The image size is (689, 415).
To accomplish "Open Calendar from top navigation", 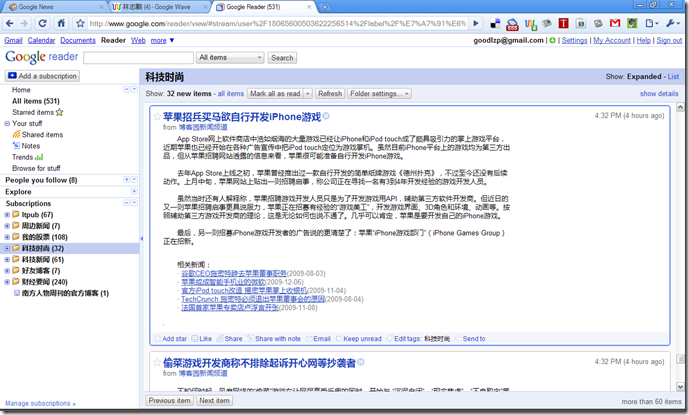I will click(x=41, y=40).
